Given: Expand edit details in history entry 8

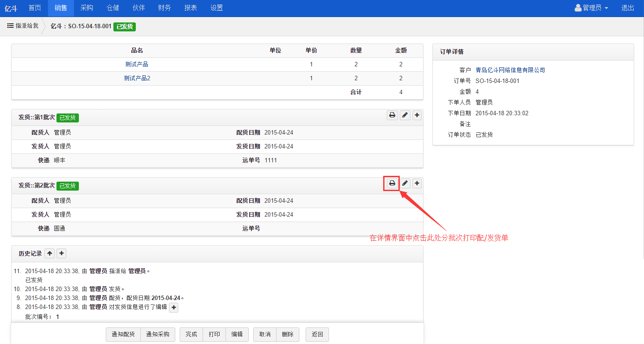Looking at the screenshot, I should pyautogui.click(x=174, y=307).
